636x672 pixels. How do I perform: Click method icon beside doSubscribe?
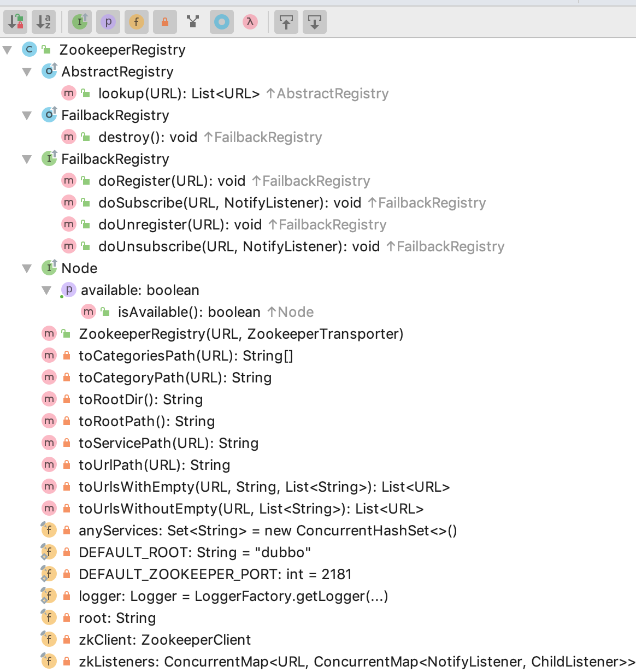69,203
